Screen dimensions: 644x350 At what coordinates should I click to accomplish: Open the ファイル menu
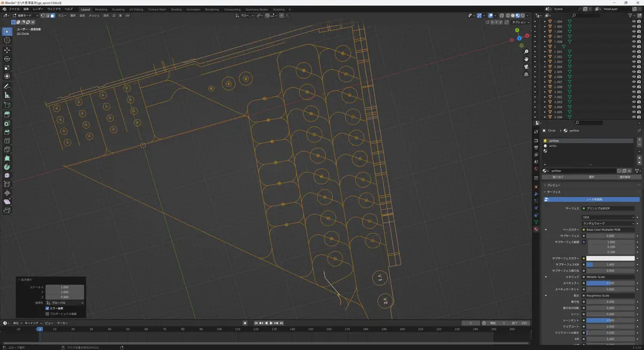tap(14, 9)
